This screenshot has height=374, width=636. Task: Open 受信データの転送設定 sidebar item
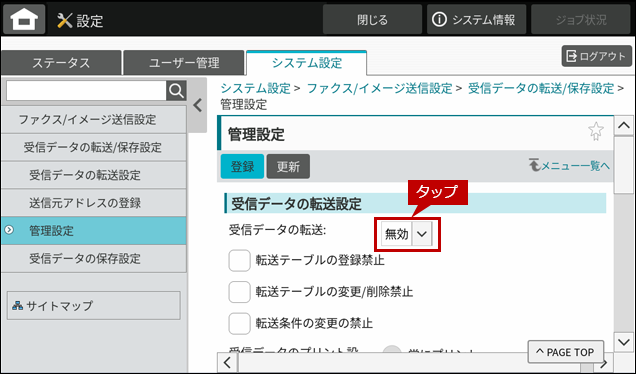click(x=94, y=175)
